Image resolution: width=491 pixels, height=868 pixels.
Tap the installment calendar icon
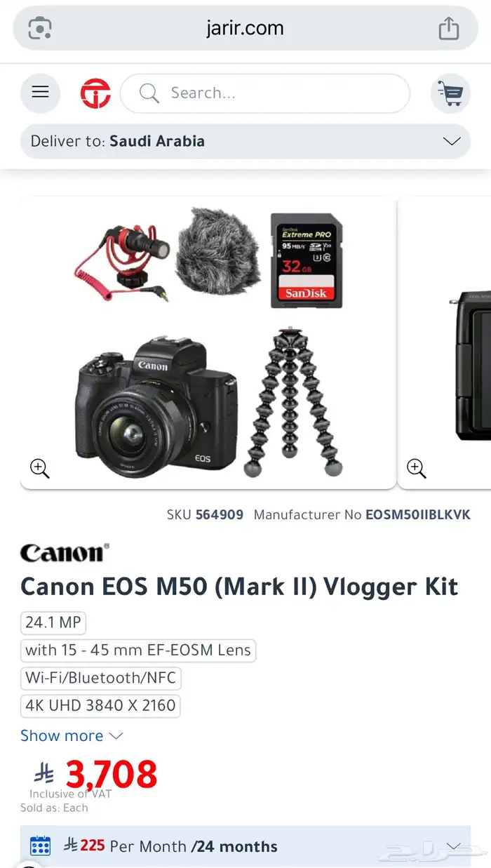pyautogui.click(x=40, y=846)
